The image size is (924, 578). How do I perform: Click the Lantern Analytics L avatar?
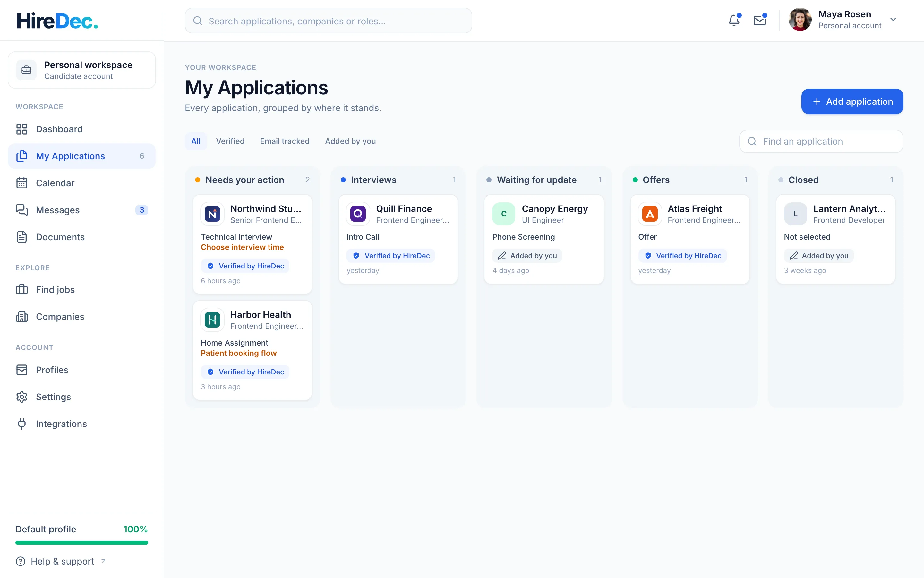tap(795, 214)
